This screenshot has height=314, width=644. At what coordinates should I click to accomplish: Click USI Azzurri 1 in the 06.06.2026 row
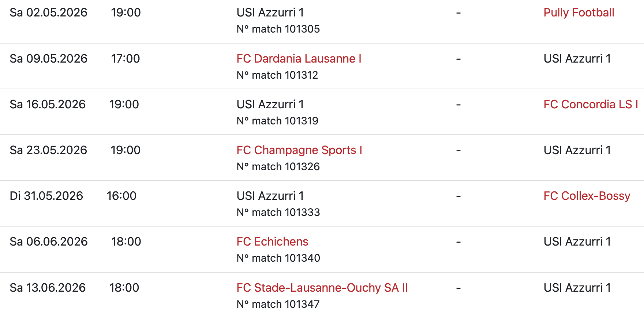tap(577, 242)
